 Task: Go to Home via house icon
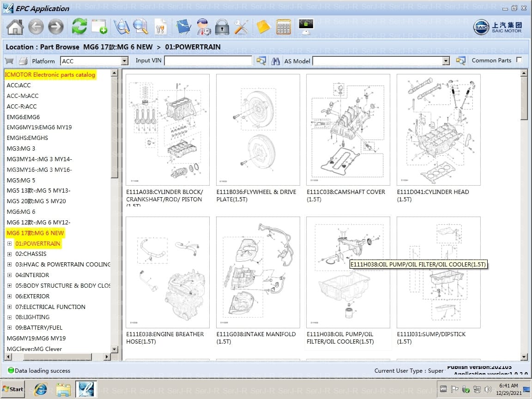(15, 27)
